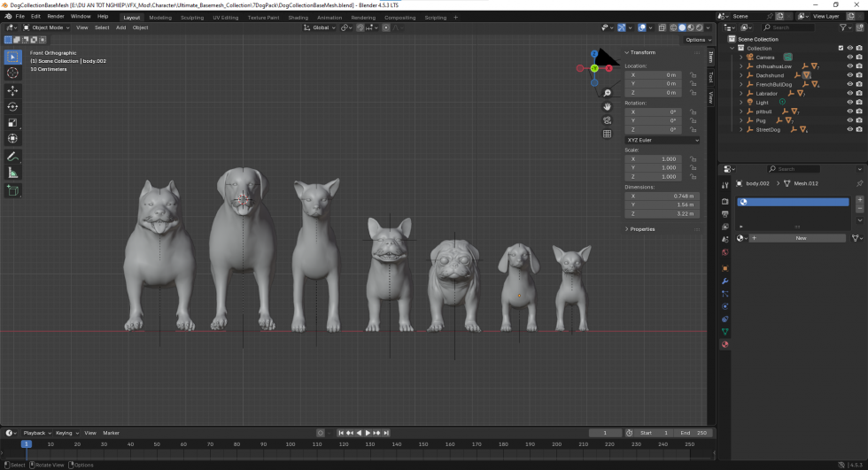This screenshot has width=868, height=470.
Task: Open the Render menu
Action: tap(55, 16)
